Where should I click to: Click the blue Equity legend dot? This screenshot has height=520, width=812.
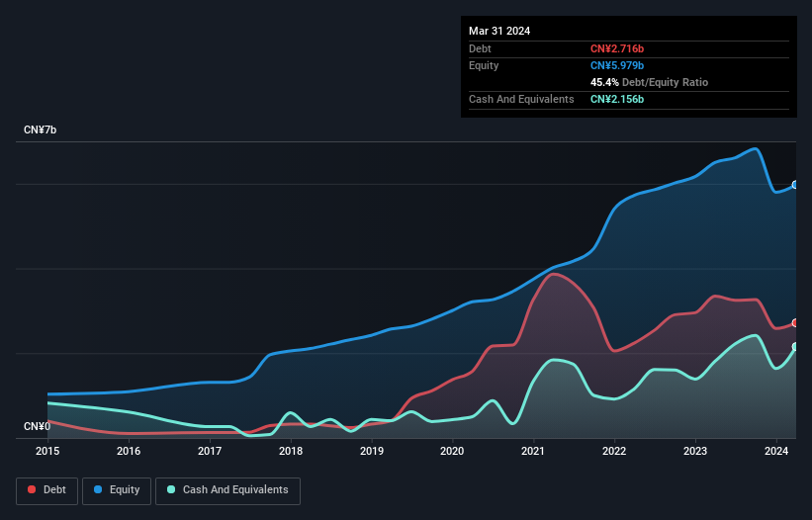point(98,489)
